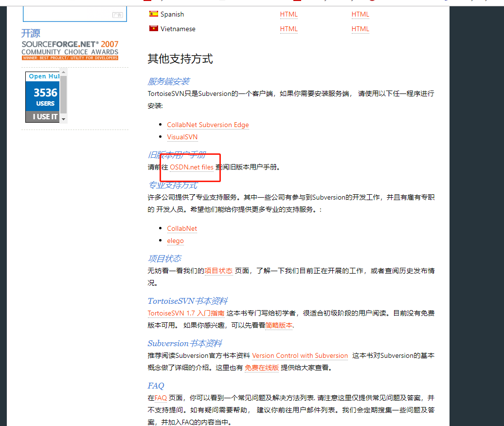The height and width of the screenshot is (426, 504).
Task: Open the elego link
Action: tap(176, 241)
